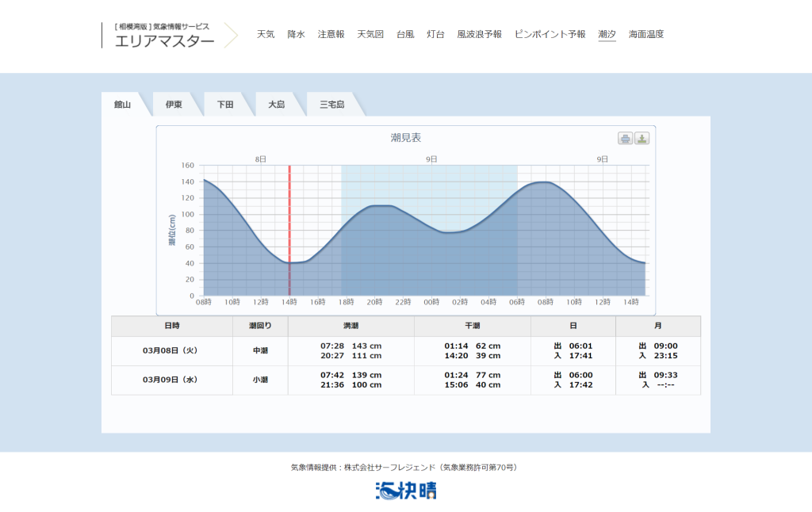Switch to the 伊東 tab
Image resolution: width=812 pixels, height=512 pixels.
[174, 105]
